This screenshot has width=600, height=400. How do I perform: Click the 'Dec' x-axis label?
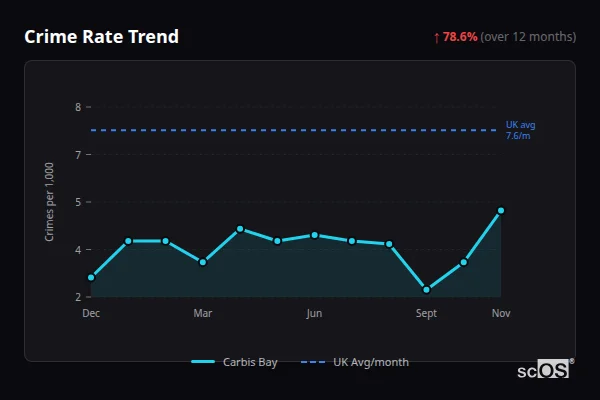(91, 313)
